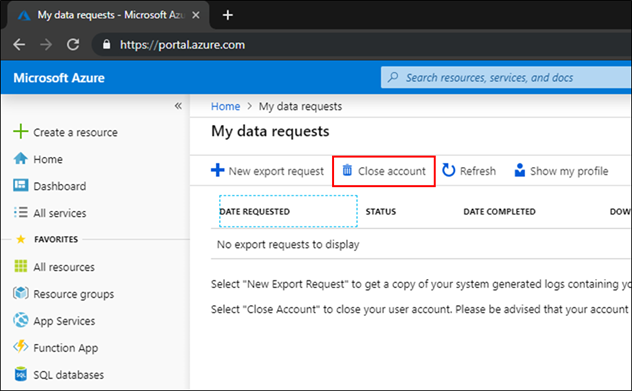This screenshot has width=632, height=391.
Task: Open the App Services menu label
Action: coord(64,321)
